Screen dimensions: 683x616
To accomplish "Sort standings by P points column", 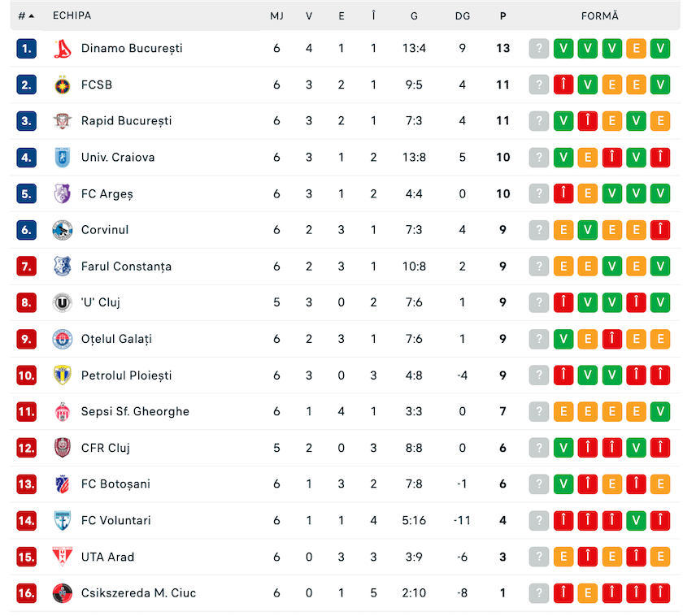I will [503, 16].
